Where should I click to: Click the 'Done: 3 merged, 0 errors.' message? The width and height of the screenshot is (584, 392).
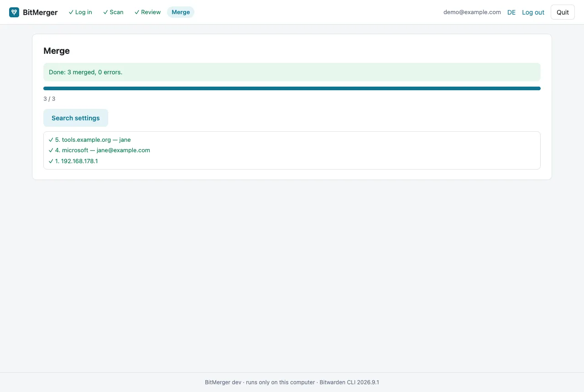[x=292, y=72]
